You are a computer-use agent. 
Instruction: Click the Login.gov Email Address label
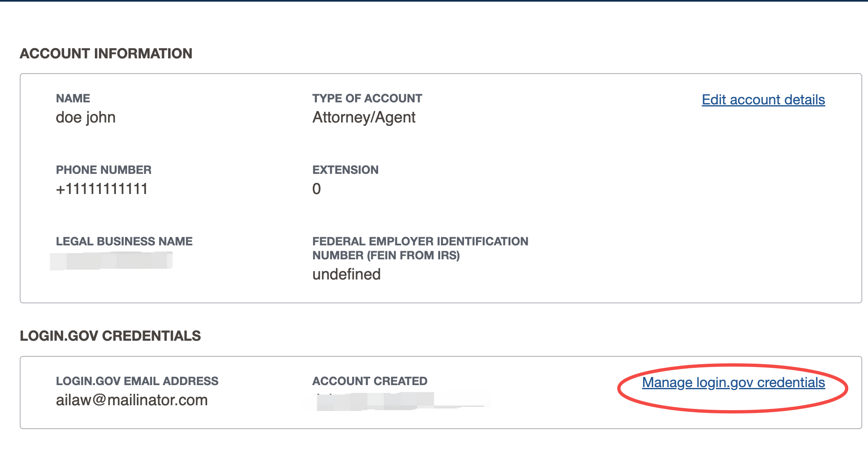(137, 381)
